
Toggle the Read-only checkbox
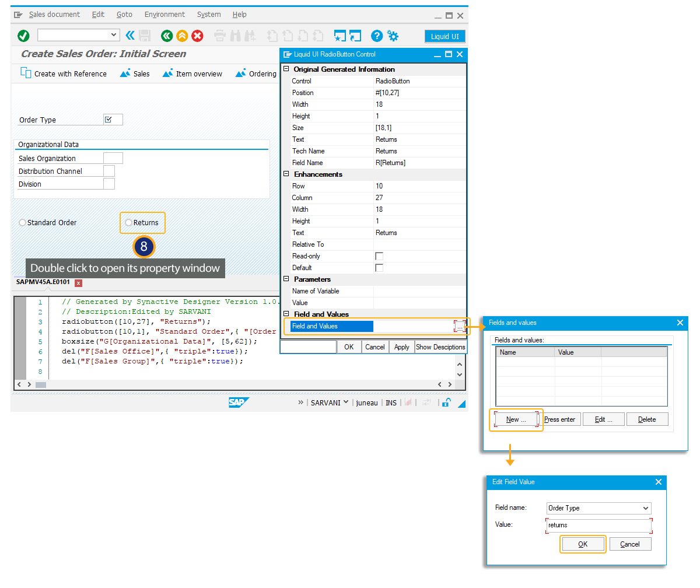(x=379, y=256)
